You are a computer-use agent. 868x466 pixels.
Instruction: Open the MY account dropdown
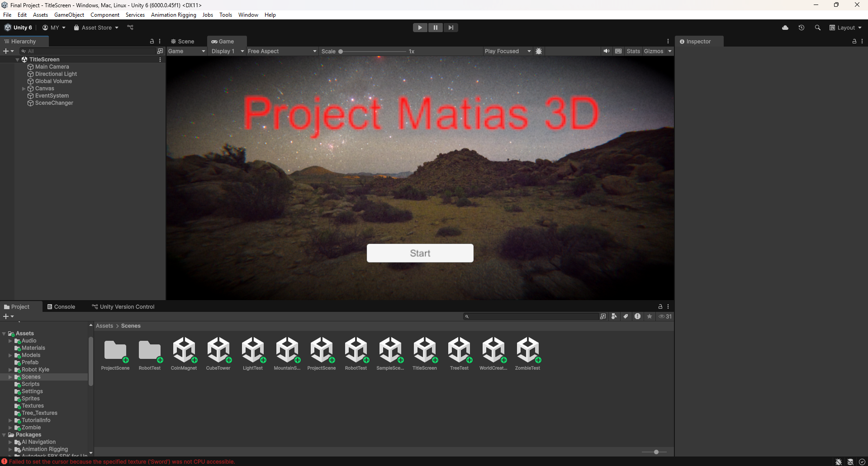click(x=54, y=28)
